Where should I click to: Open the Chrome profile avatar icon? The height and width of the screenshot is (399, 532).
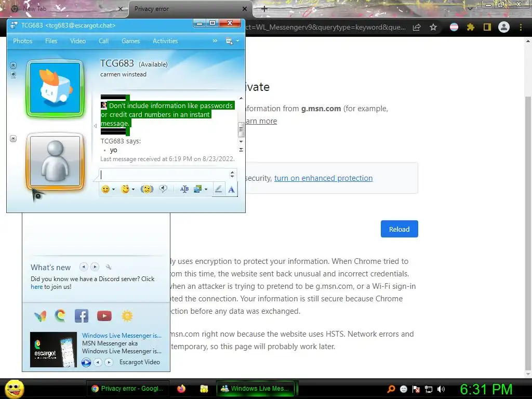coord(504,27)
